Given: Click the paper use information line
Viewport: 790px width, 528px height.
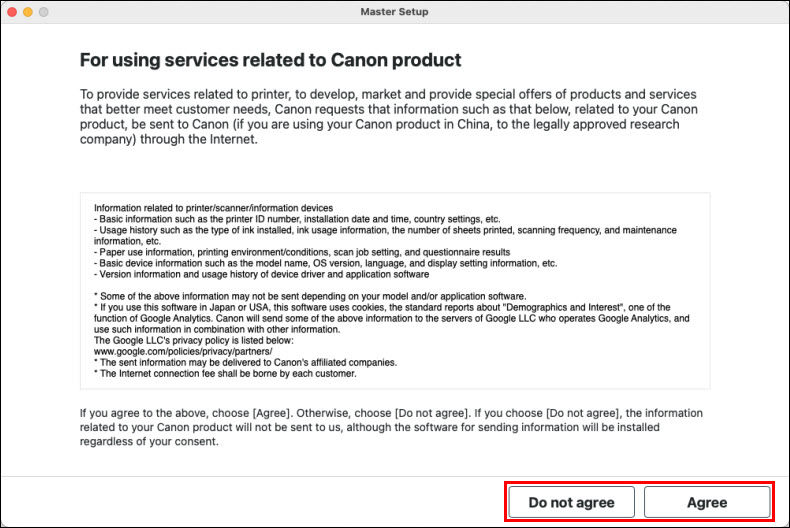Looking at the screenshot, I should pos(302,252).
